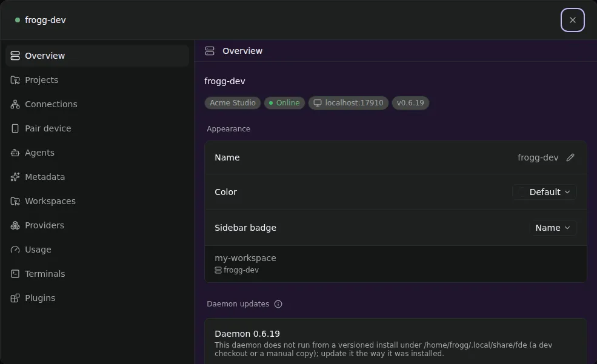This screenshot has height=364, width=597.
Task: Navigate to the Workspaces section
Action: 98,201
